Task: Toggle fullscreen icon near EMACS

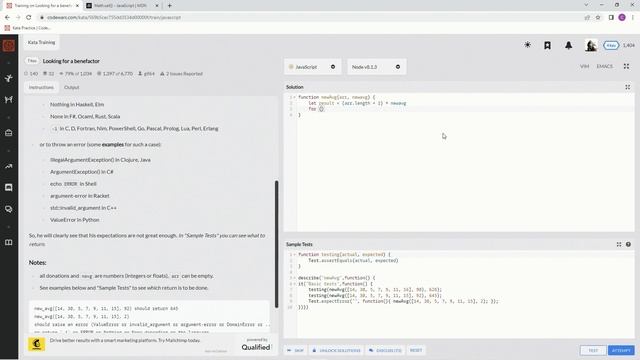Action: 626,66
